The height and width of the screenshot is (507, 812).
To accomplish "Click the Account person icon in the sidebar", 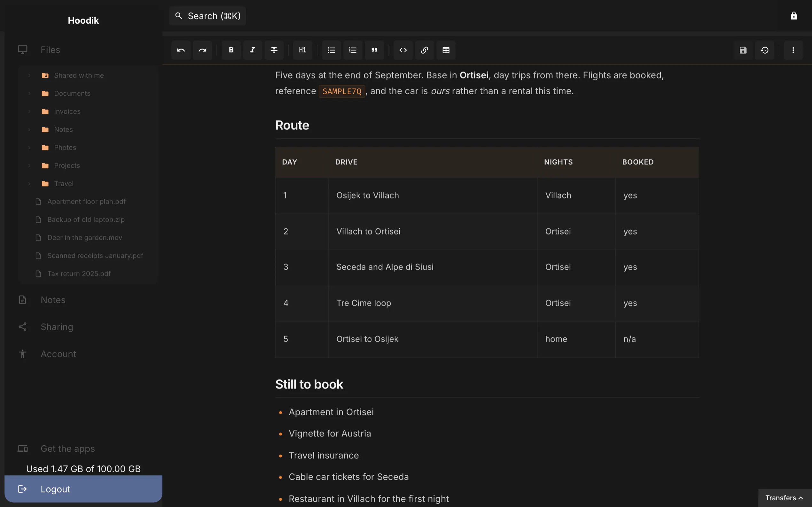I will pyautogui.click(x=22, y=354).
